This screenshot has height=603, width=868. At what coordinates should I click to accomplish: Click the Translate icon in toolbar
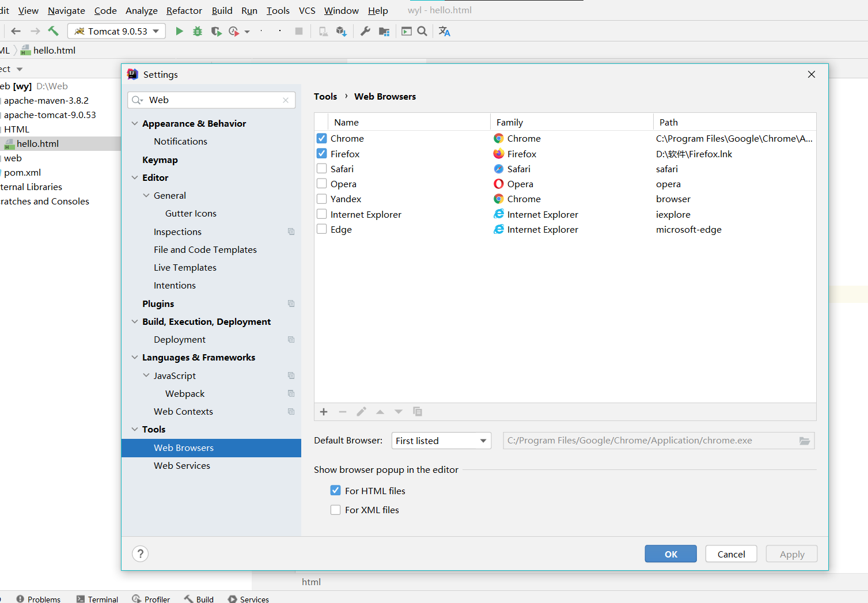[x=444, y=31]
